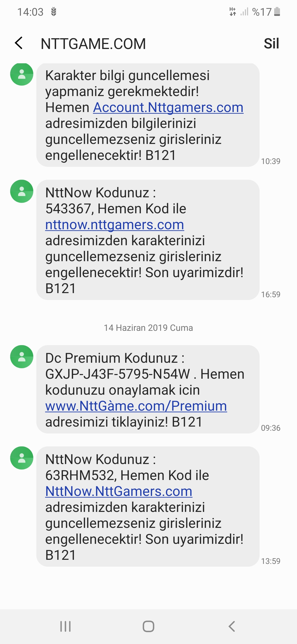Open recent apps from navigation bar
Viewport: 297px width, 644px height.
(65, 626)
